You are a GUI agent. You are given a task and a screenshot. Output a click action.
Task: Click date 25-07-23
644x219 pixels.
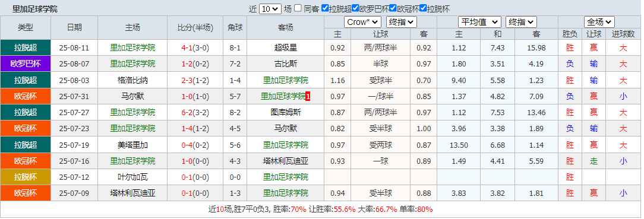click(x=74, y=129)
